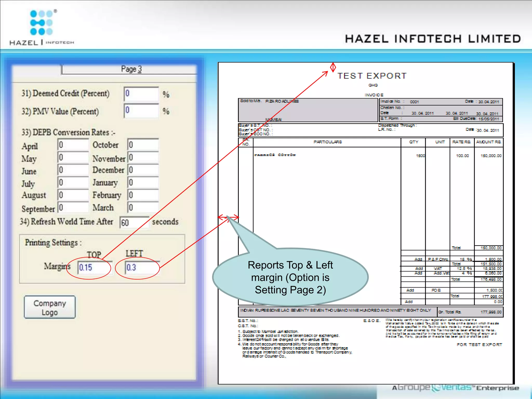Click the INVOICE title in report preview
Viewport: 532px width, 399px height.
click(x=374, y=95)
